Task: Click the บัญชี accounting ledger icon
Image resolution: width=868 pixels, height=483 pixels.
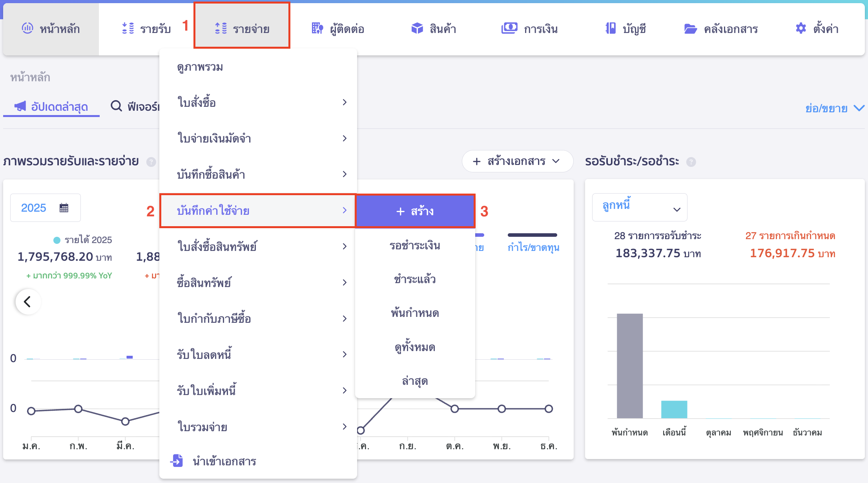Action: point(609,28)
